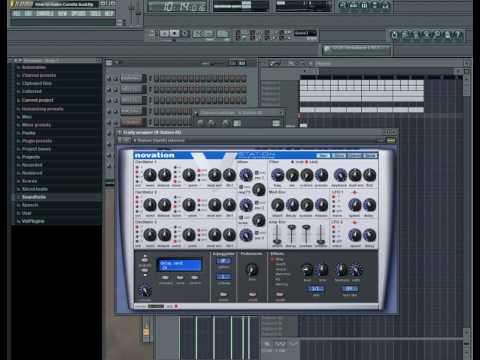Expand the Clipboard files browser folder
The height and width of the screenshot is (360, 480).
37,83
